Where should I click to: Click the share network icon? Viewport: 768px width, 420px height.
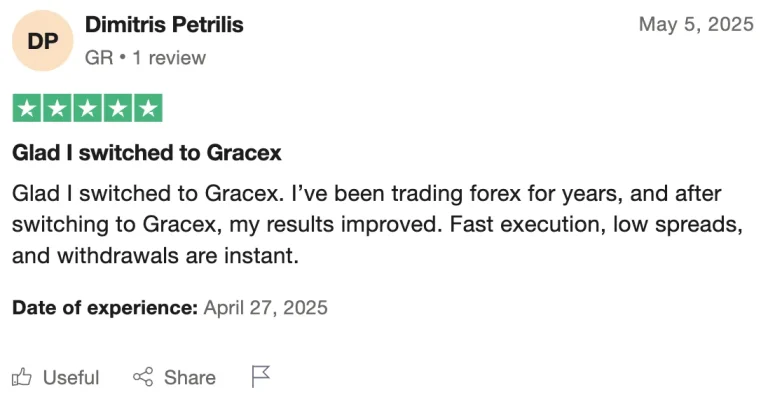click(143, 377)
